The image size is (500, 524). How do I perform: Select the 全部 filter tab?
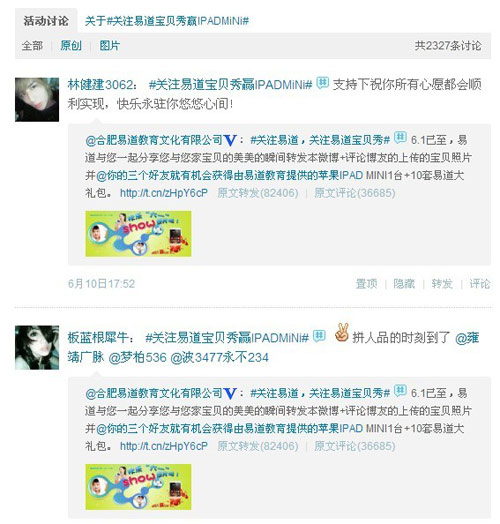pos(32,45)
